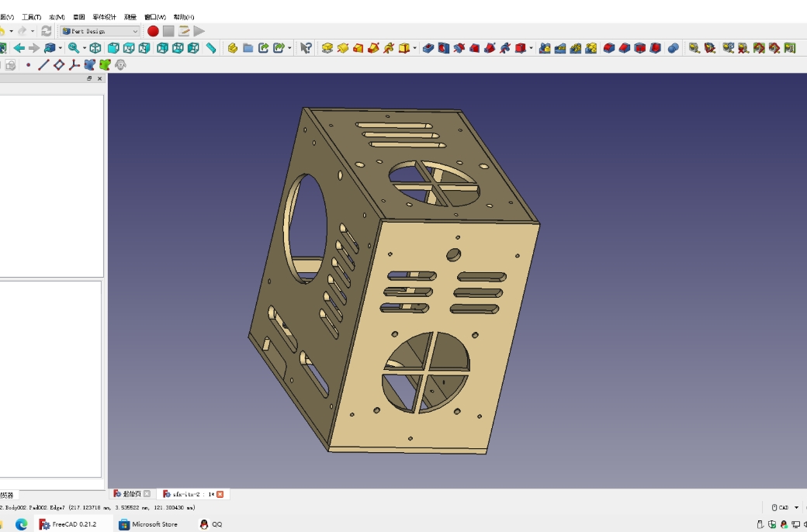Select the Pad tool in toolbar
The image size is (807, 532).
tap(327, 48)
